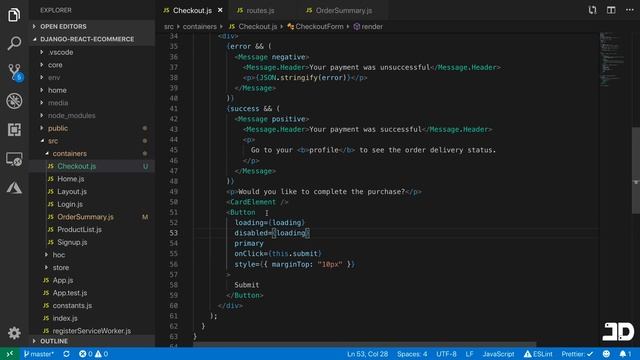
Task: Open Home.js from the file tree
Action: click(71, 179)
